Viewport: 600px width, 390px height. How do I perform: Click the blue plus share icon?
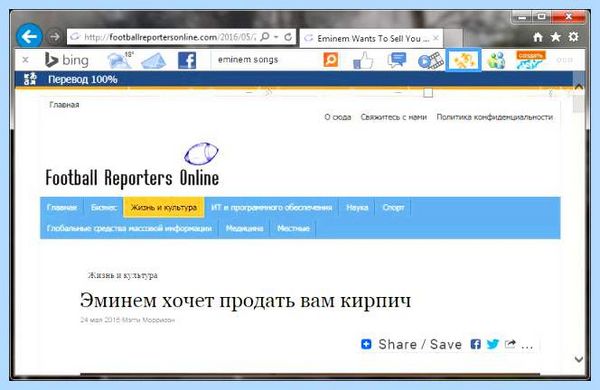pyautogui.click(x=366, y=344)
